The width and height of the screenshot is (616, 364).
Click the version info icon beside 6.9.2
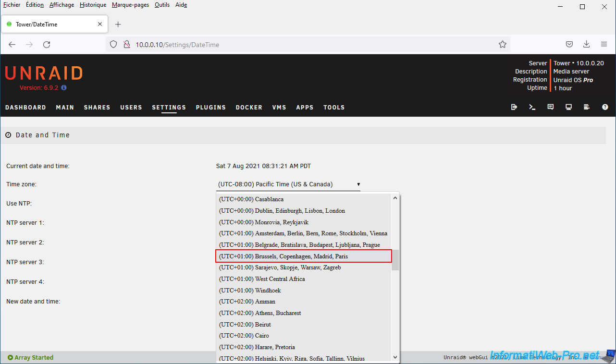(x=64, y=88)
